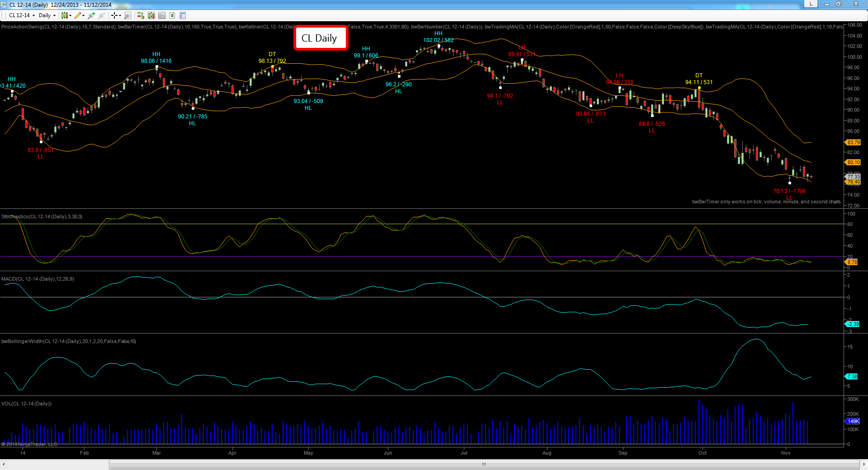
Task: Click the 300K volume axis label
Action: (853, 399)
